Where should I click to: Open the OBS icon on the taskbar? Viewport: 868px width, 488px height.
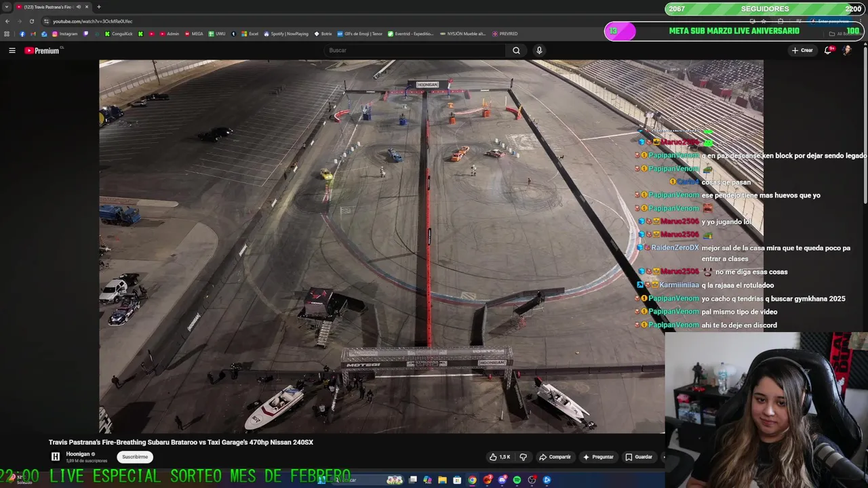click(532, 480)
